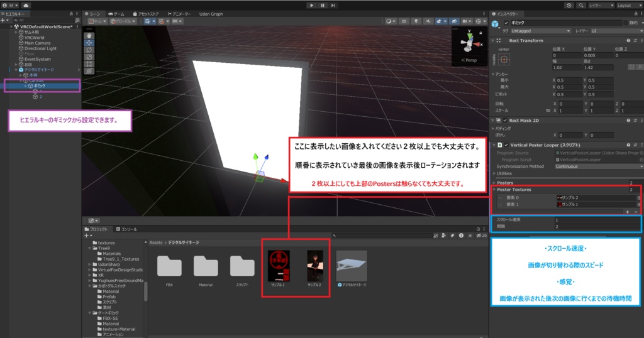Toggle 2D view mode

(404, 21)
